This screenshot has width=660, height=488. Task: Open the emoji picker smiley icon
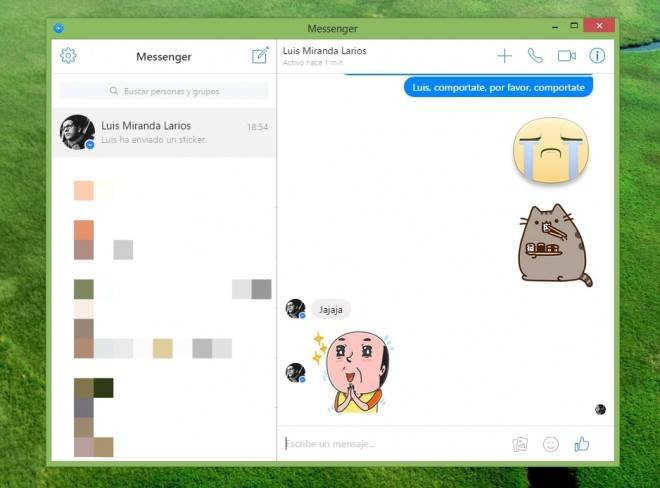[551, 444]
